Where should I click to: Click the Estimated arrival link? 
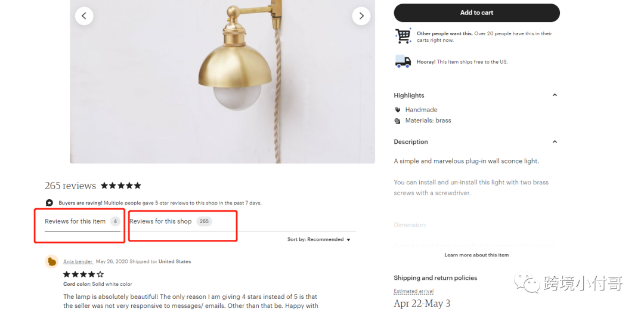pos(414,291)
